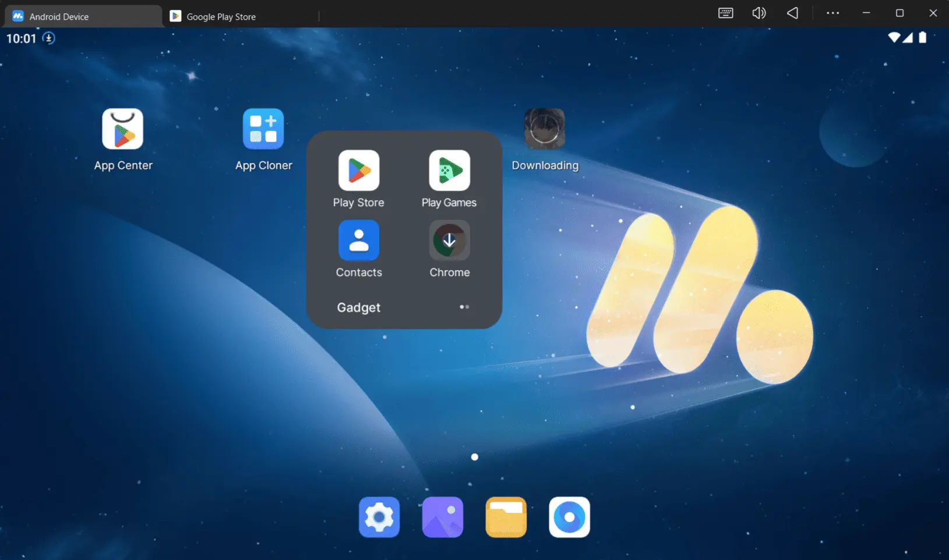Click the cellular signal status icon

point(908,38)
